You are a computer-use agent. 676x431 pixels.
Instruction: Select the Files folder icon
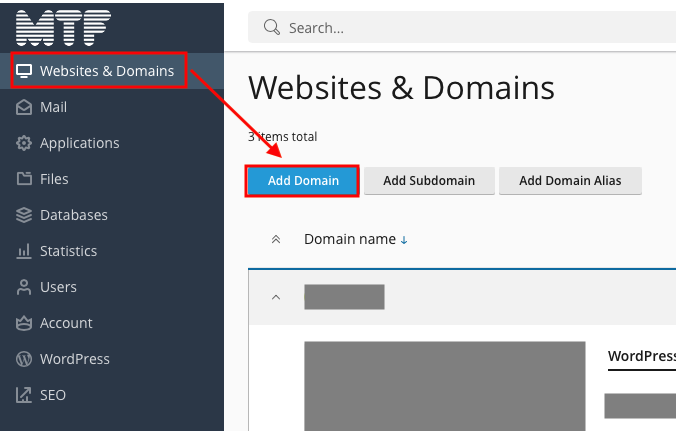point(24,179)
